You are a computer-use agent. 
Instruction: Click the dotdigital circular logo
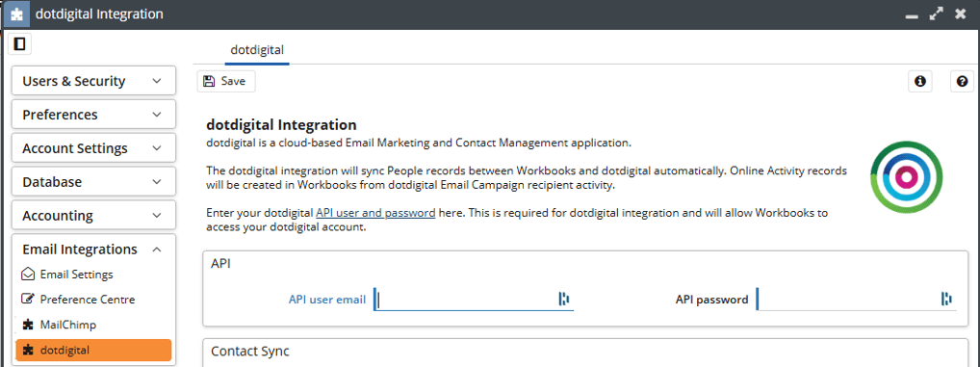click(906, 177)
